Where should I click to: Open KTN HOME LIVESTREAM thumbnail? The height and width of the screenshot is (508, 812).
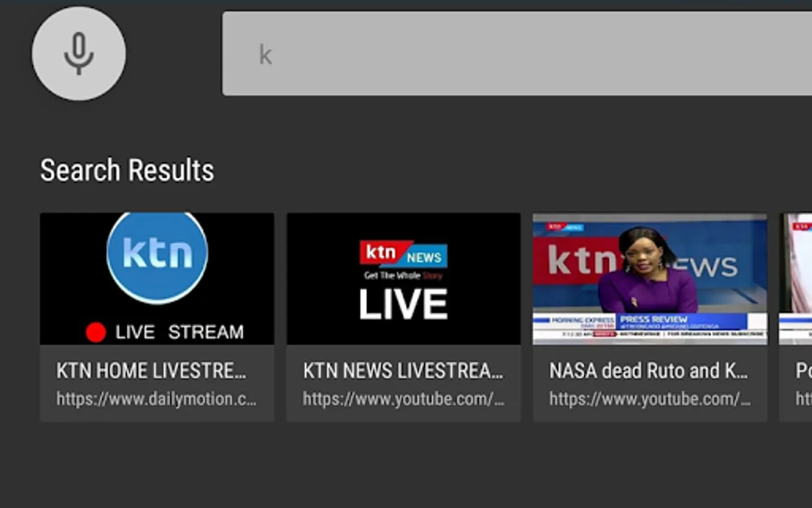tap(157, 278)
